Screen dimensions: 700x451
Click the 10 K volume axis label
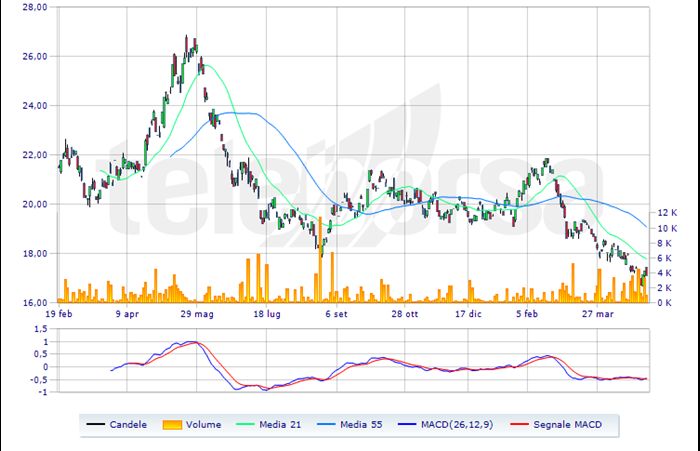(x=667, y=228)
